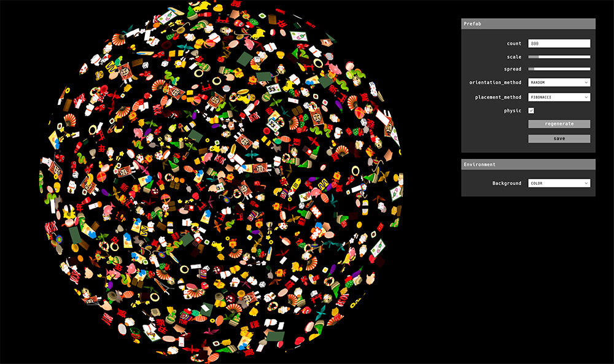Open the orientation_method dropdown
The image size is (614, 364).
(559, 82)
